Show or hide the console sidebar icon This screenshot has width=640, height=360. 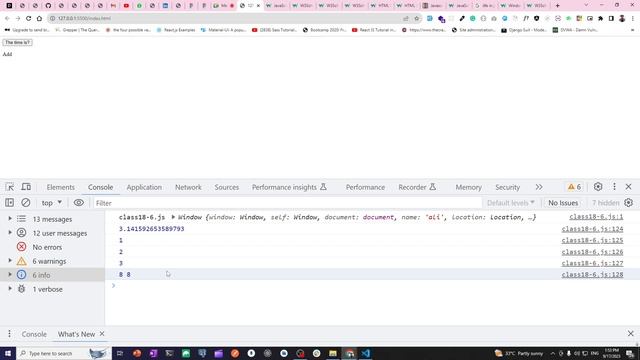[x=9, y=203]
